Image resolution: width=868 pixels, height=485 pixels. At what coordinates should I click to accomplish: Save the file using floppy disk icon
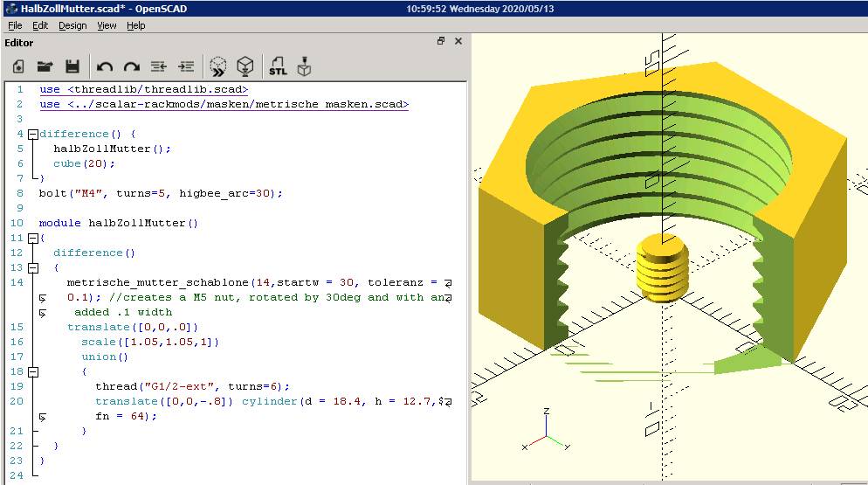(x=72, y=66)
